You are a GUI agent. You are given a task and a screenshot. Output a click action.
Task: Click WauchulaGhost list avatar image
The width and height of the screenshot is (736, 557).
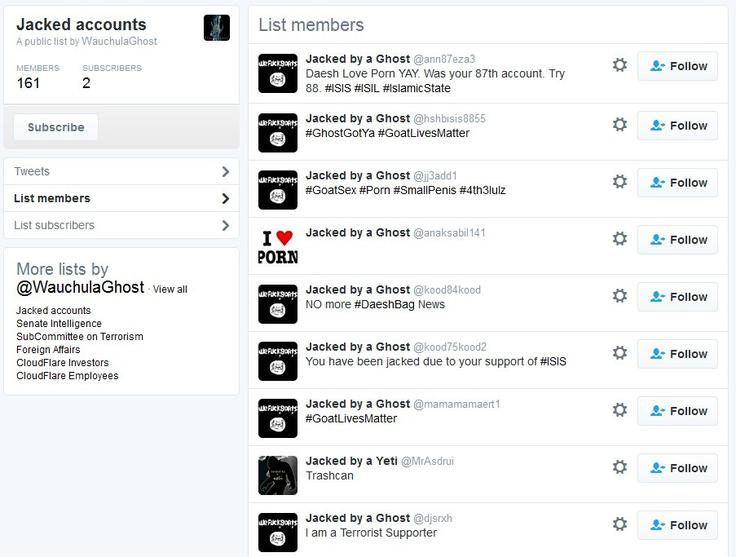(x=217, y=28)
